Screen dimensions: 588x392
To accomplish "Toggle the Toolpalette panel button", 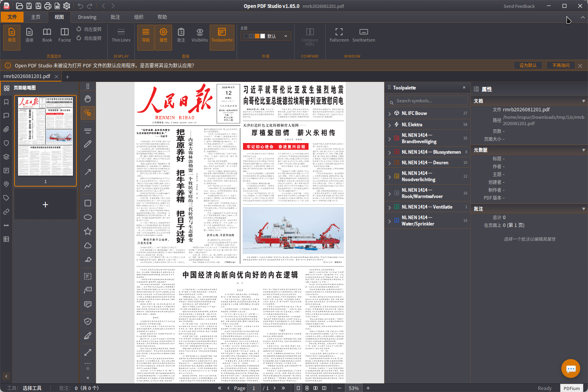I will tap(222, 38).
